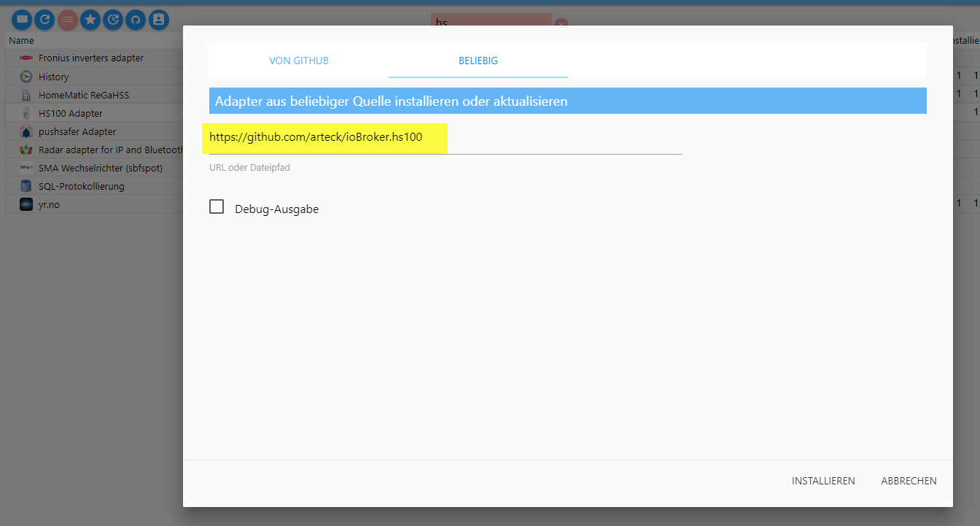Select the HS100 Adapter row
The width and height of the screenshot is (980, 526).
tap(71, 113)
